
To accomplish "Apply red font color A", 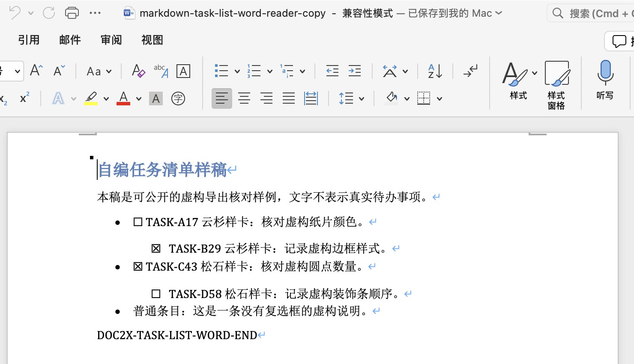I will 123,98.
